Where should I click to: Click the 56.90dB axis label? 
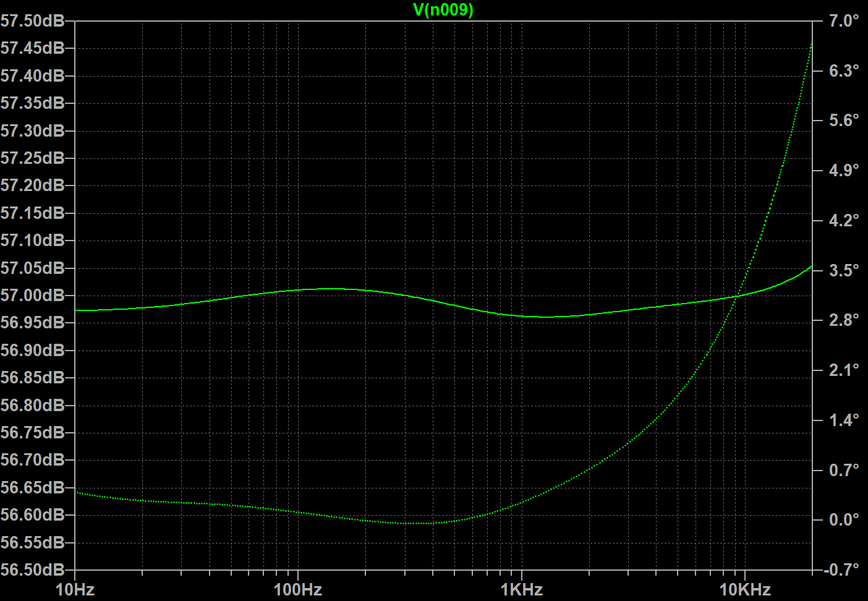tap(32, 351)
